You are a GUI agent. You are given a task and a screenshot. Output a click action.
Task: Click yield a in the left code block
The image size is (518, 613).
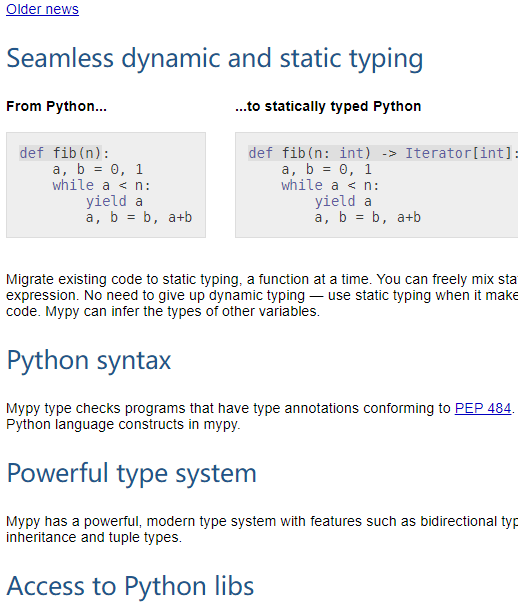[x=115, y=201]
